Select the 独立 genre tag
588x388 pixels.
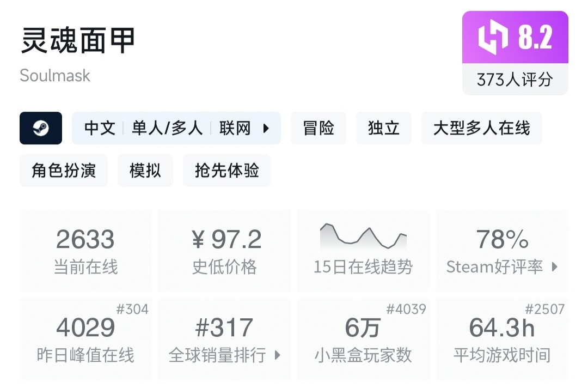[x=384, y=128]
